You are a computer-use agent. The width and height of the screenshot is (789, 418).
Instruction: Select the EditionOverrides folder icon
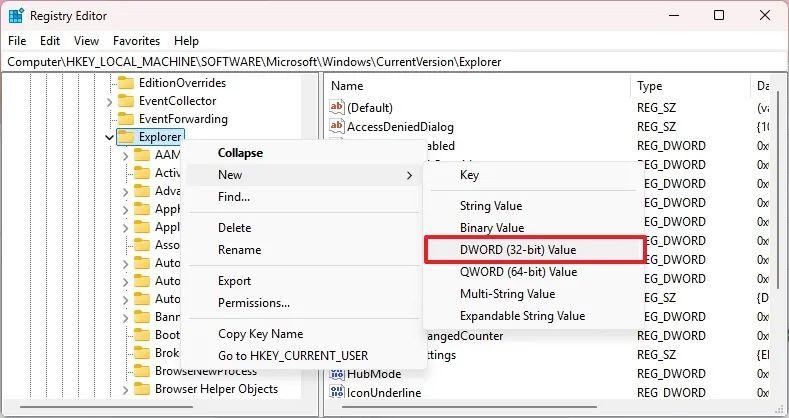(126, 82)
